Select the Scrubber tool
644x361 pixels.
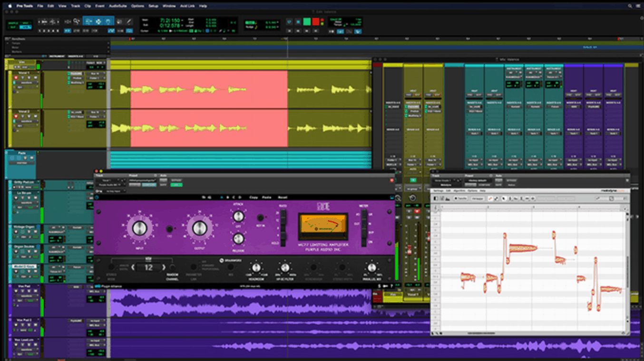(x=118, y=21)
